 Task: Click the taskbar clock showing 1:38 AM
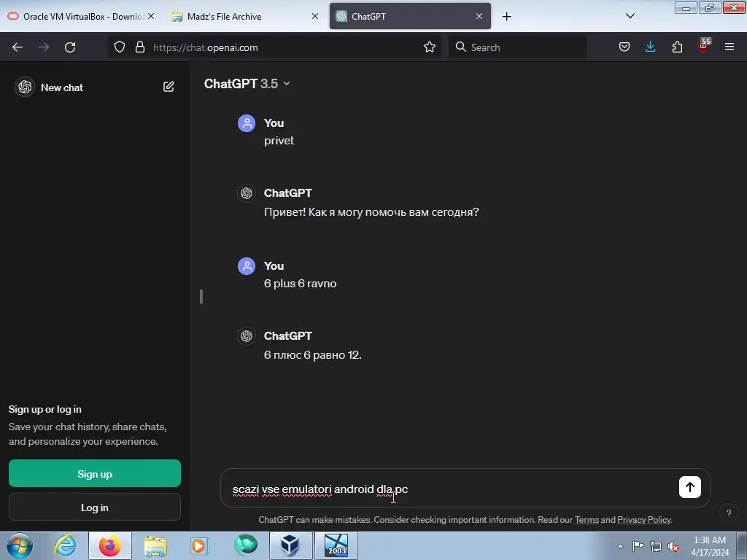point(710,546)
